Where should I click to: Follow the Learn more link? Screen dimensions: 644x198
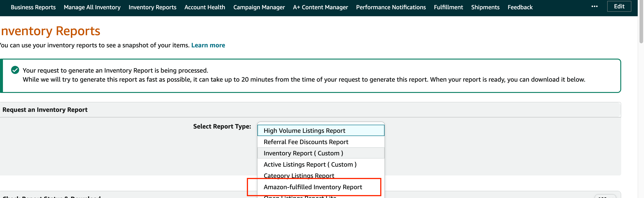208,45
